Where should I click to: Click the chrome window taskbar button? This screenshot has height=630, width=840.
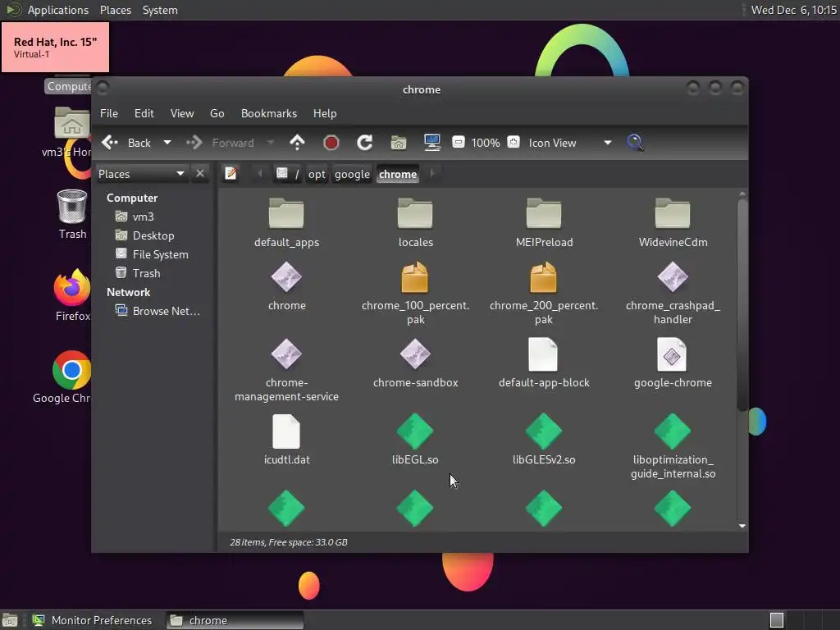tap(235, 620)
